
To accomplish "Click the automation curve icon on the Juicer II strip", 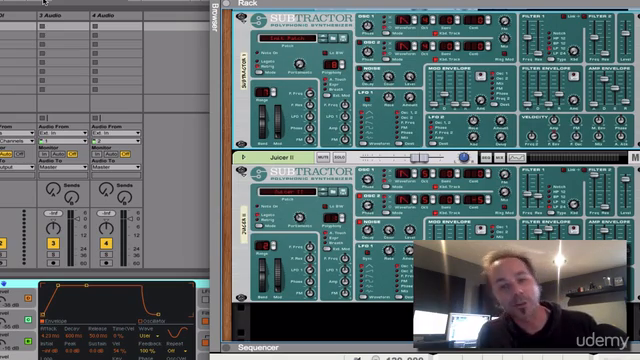I will pyautogui.click(x=516, y=158).
